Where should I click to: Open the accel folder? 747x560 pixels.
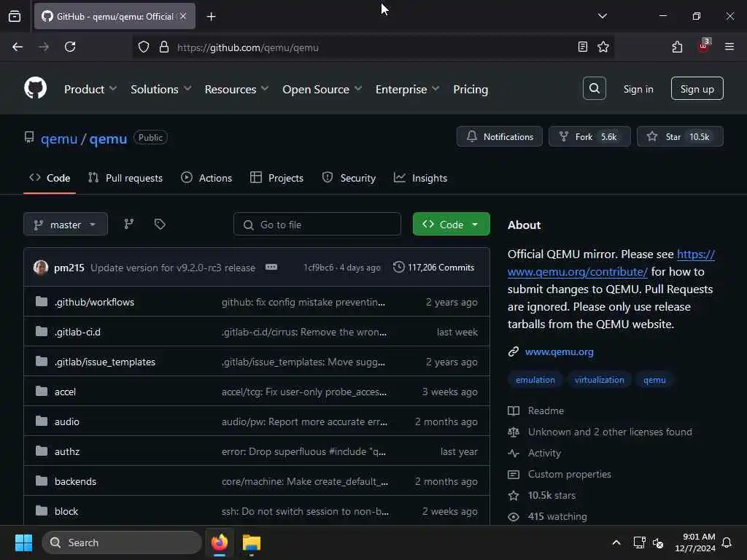click(65, 392)
